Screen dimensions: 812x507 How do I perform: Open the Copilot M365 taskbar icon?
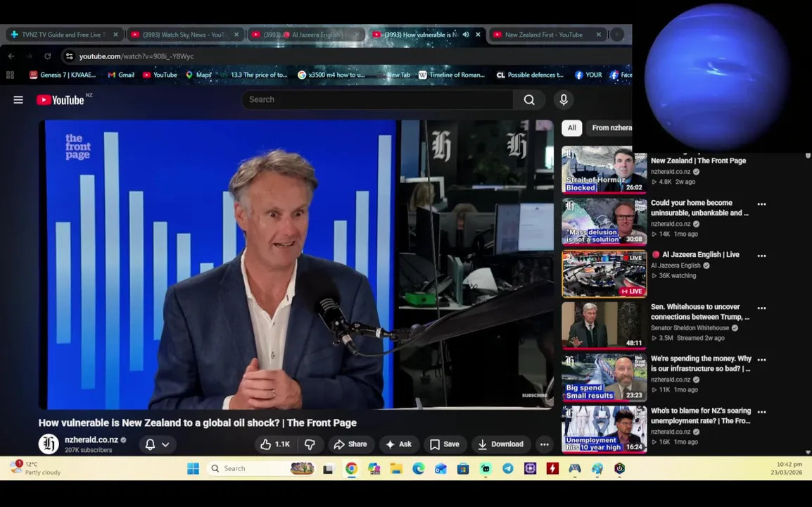point(374,469)
